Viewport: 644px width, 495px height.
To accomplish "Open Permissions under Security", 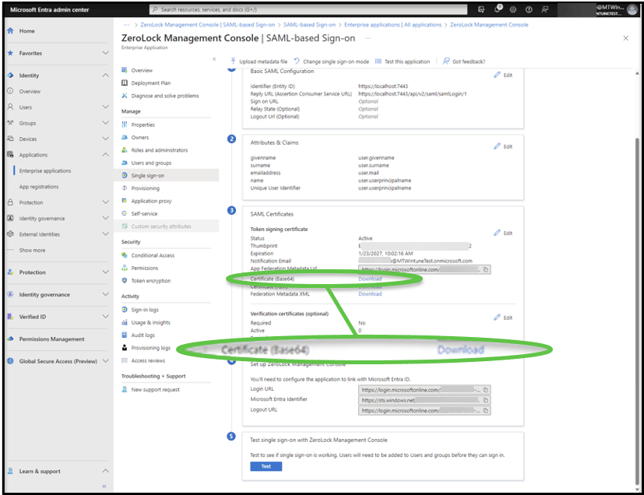I will coord(145,268).
